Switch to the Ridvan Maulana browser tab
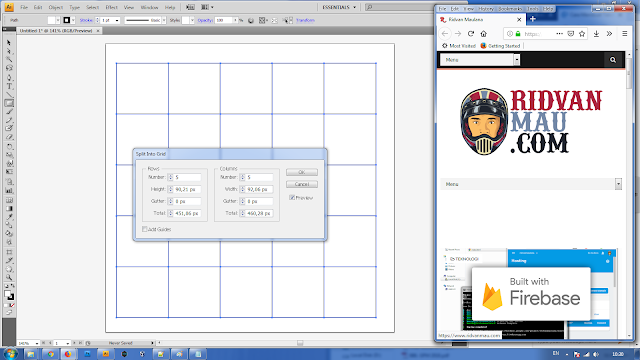 point(480,19)
